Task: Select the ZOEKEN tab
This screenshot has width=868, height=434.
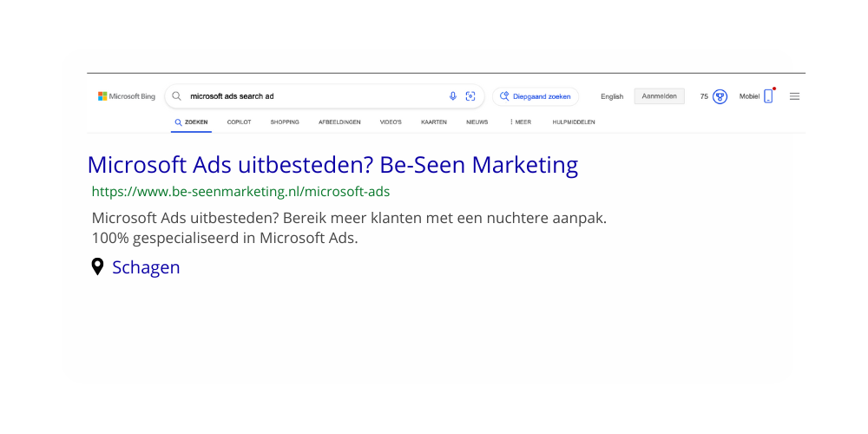Action: pos(191,122)
